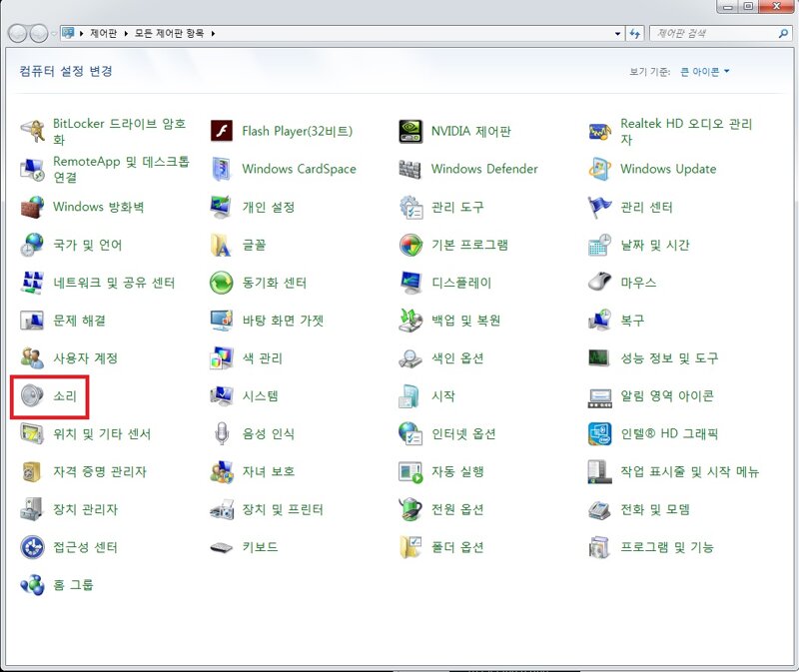This screenshot has height=672, width=799.
Task: Expand the address bar history dropdown arrow
Action: click(x=617, y=34)
